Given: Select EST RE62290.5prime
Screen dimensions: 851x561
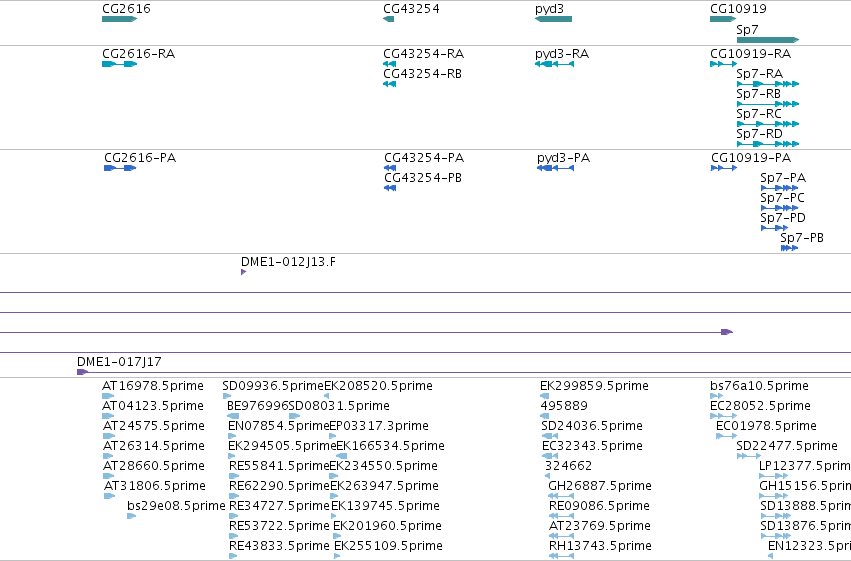Looking at the screenshot, I should click(x=234, y=496).
